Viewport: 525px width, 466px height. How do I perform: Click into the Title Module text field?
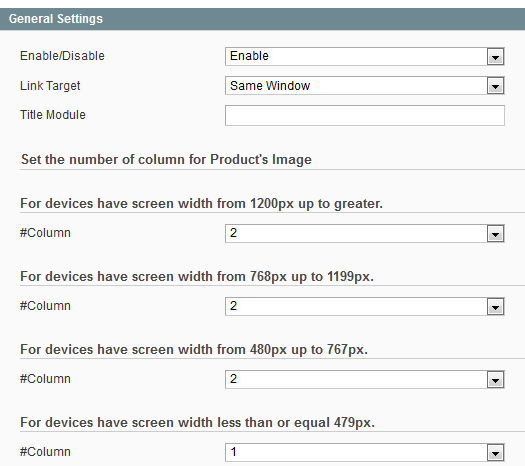coord(365,115)
